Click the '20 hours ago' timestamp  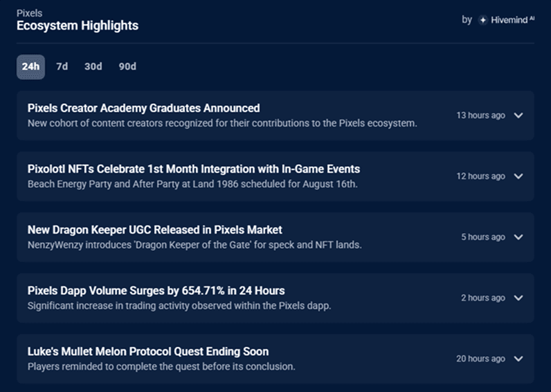tap(480, 359)
